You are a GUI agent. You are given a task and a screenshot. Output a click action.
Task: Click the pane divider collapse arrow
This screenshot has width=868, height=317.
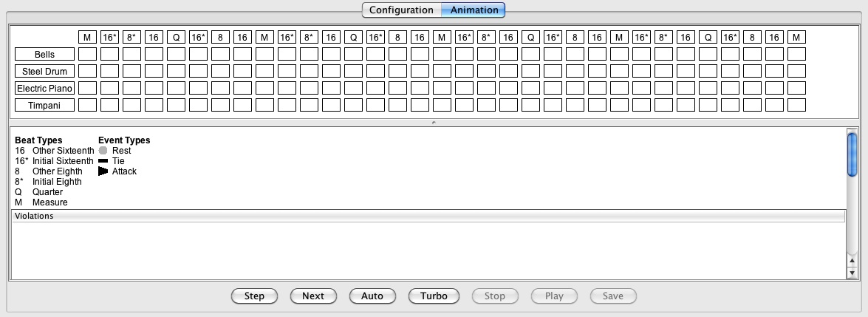[x=434, y=123]
